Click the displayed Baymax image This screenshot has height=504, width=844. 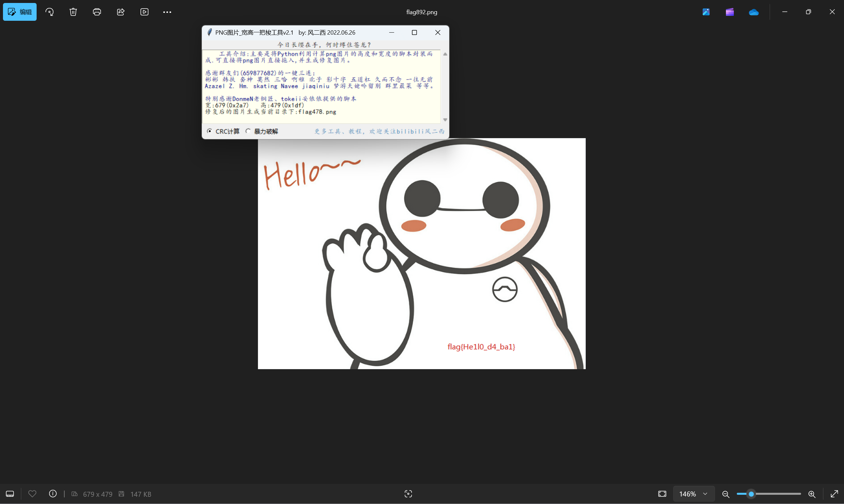click(x=422, y=254)
